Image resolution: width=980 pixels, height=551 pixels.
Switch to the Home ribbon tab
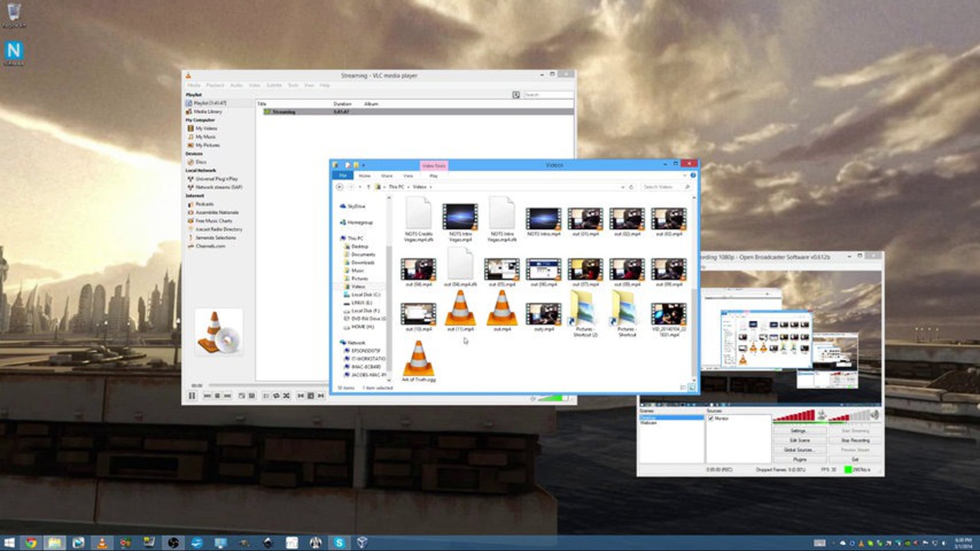point(364,176)
